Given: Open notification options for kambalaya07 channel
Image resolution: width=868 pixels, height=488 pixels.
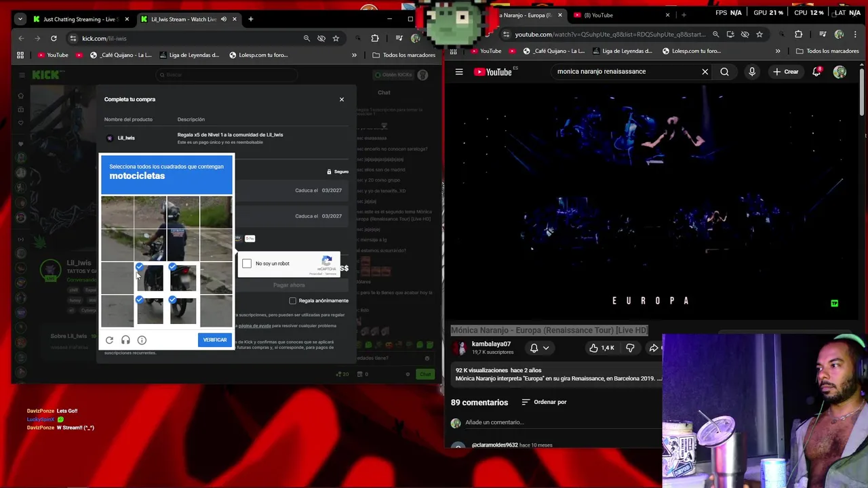Looking at the screenshot, I should 539,348.
